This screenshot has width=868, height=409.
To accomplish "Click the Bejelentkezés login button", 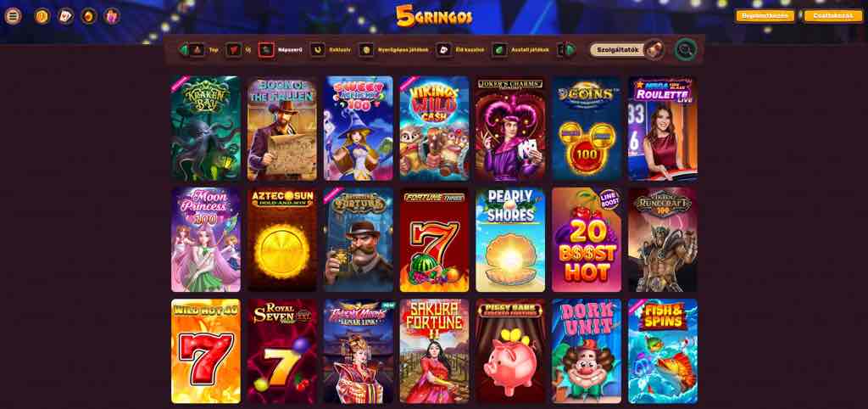I will coord(765,16).
